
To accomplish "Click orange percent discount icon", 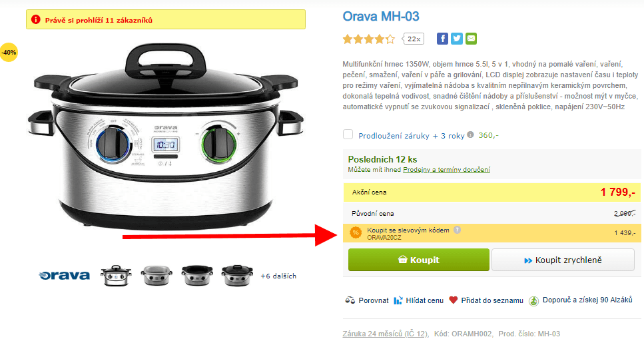I will (356, 232).
